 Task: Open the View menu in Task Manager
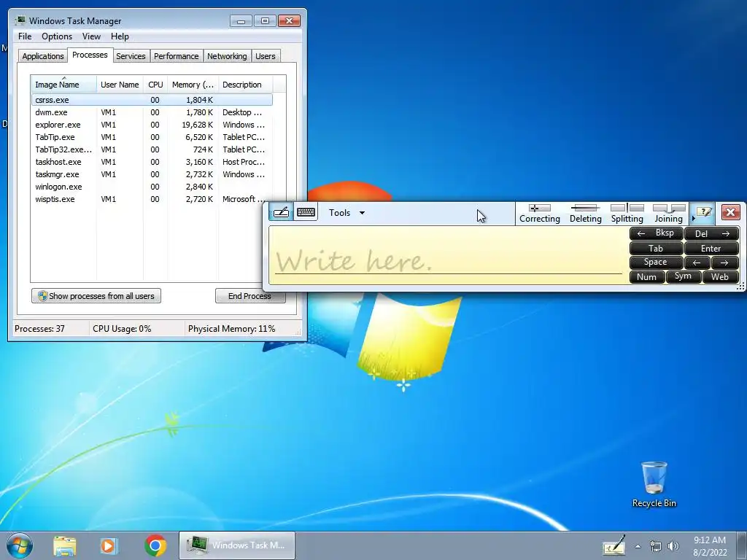[91, 36]
